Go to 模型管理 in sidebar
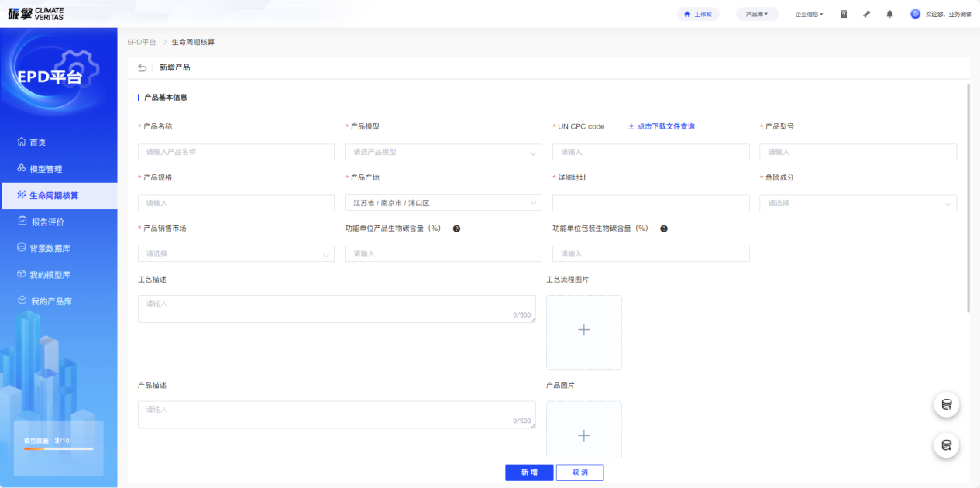 point(46,169)
